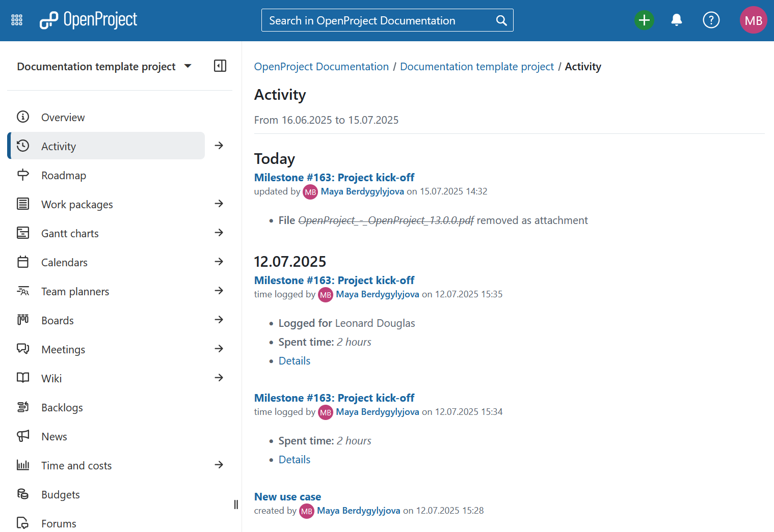Expand the Calendars submenu arrow
Image resolution: width=774 pixels, height=532 pixels.
coord(219,262)
